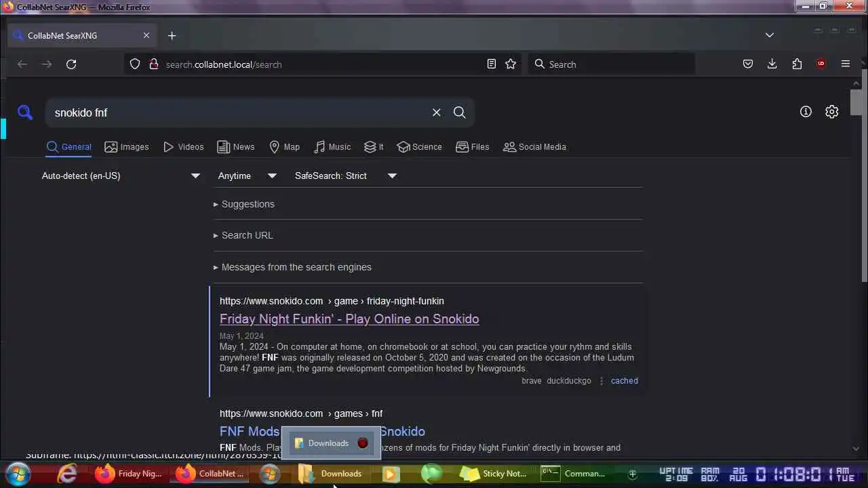Bookmark this page with the star icon

point(511,64)
